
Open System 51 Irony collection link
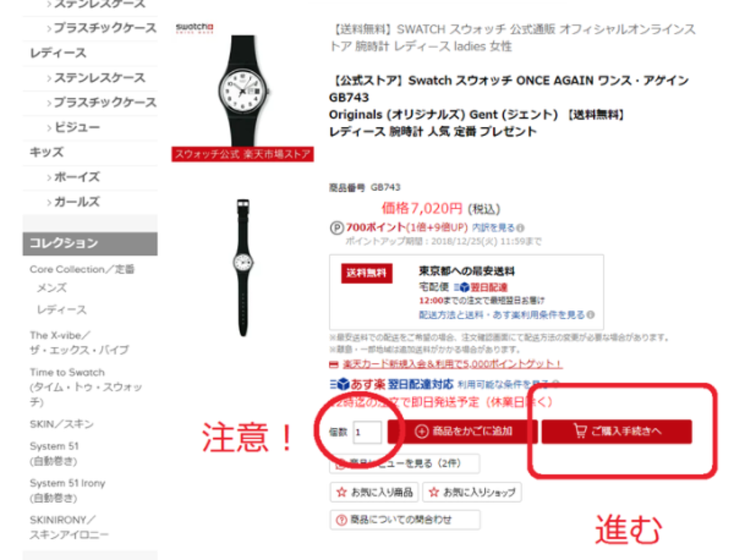[67, 490]
